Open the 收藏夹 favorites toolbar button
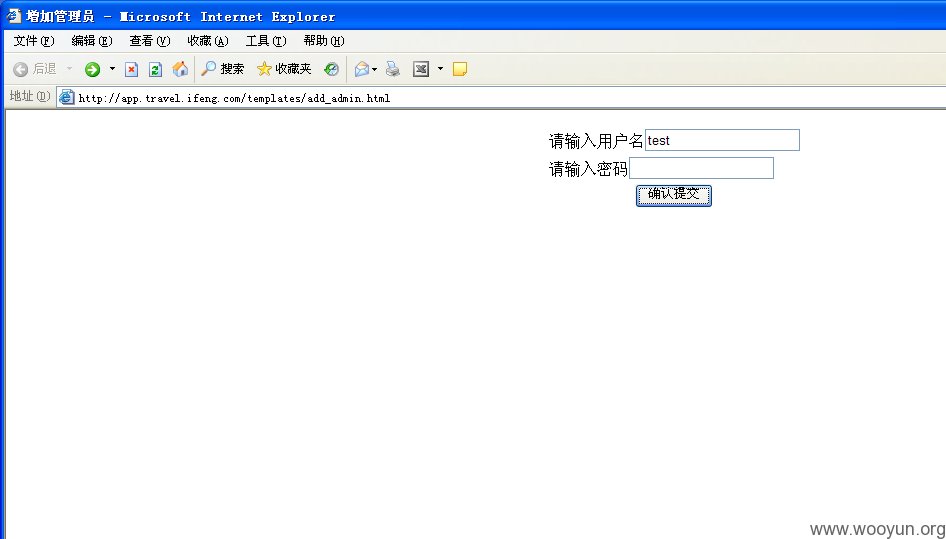 284,69
